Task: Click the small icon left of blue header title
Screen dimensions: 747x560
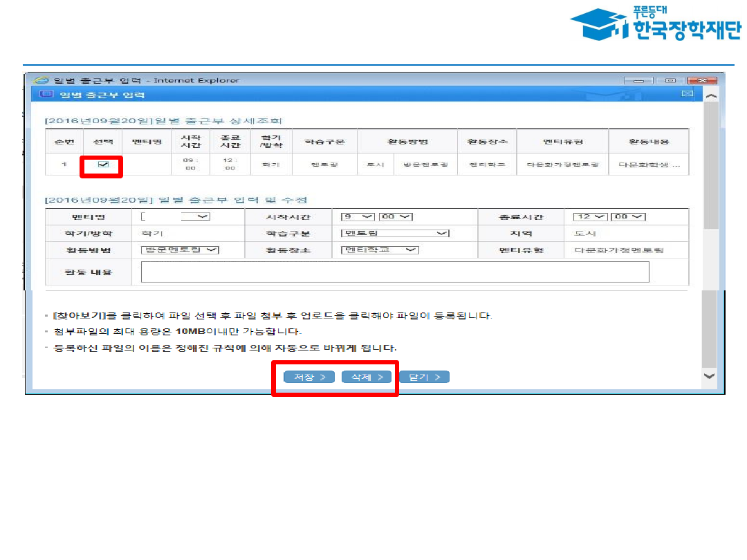Action: 46,94
